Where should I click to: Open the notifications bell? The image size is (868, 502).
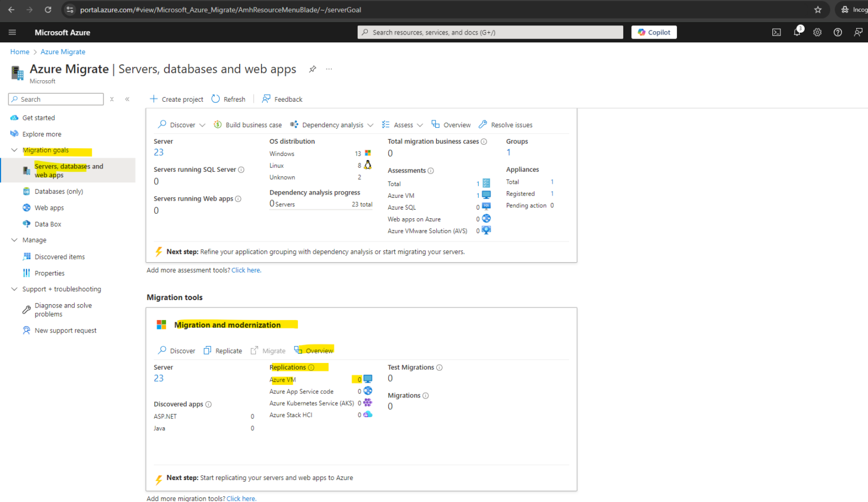point(797,32)
